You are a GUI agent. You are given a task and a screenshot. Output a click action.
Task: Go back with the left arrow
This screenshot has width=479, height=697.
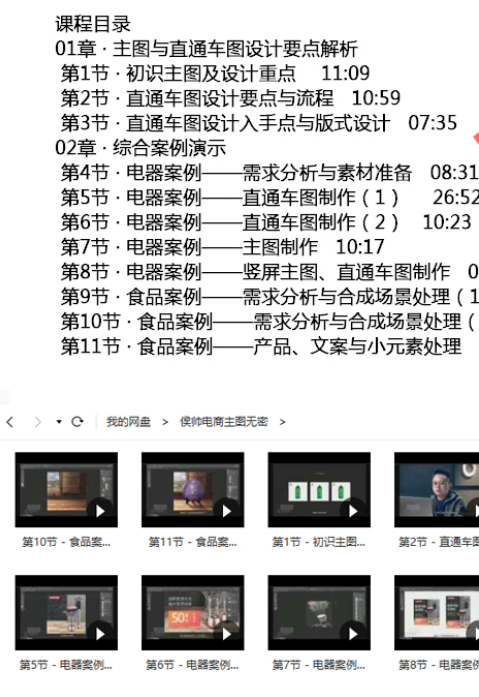tap(10, 421)
